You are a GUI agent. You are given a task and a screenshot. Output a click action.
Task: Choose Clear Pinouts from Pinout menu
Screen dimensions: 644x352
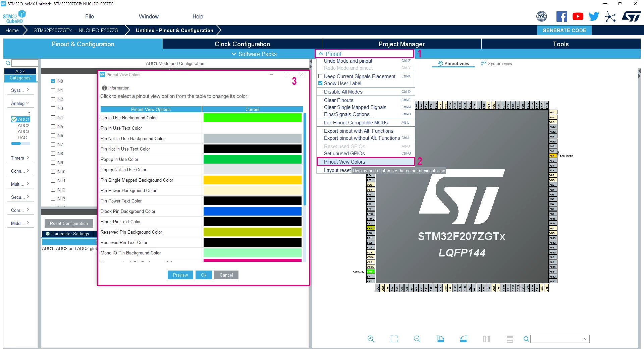click(x=366, y=100)
